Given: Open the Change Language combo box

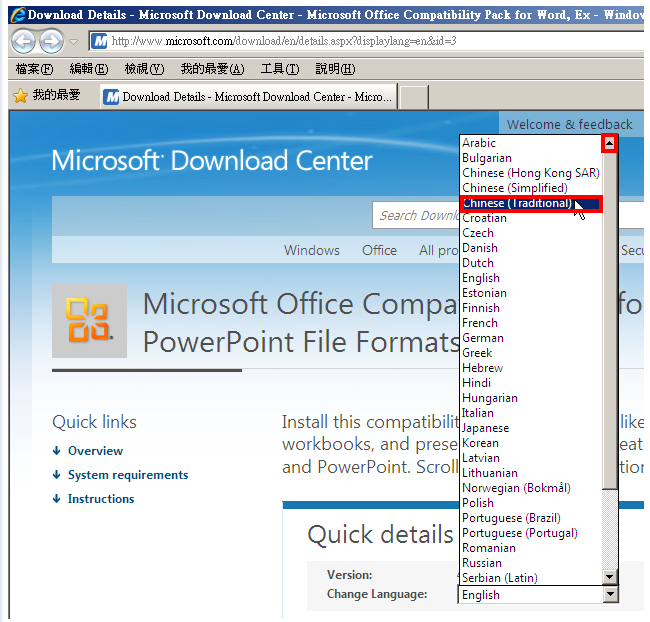Looking at the screenshot, I should click(538, 595).
